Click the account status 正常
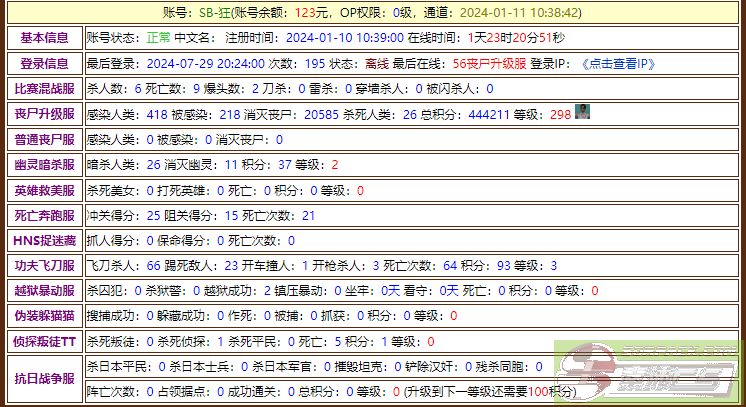The image size is (746, 407). pos(158,38)
